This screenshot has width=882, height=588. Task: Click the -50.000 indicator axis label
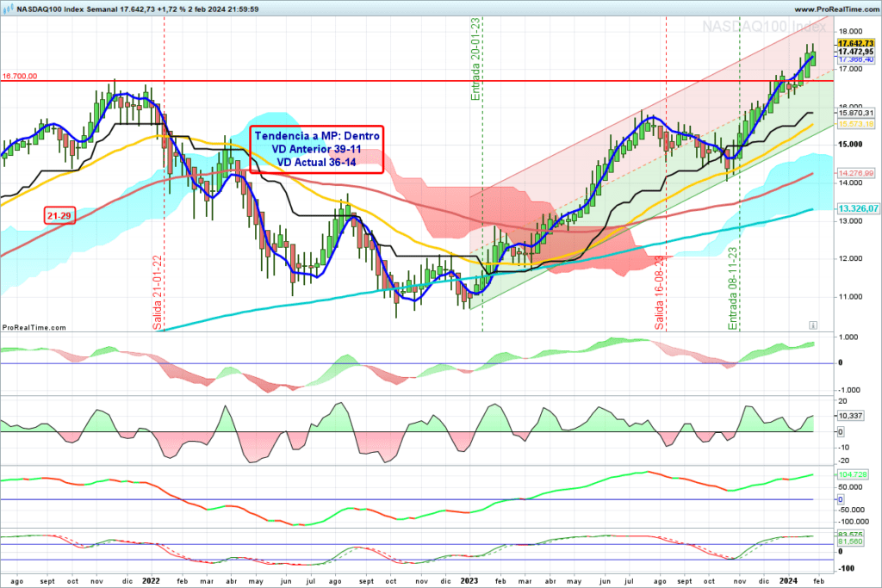(852, 510)
